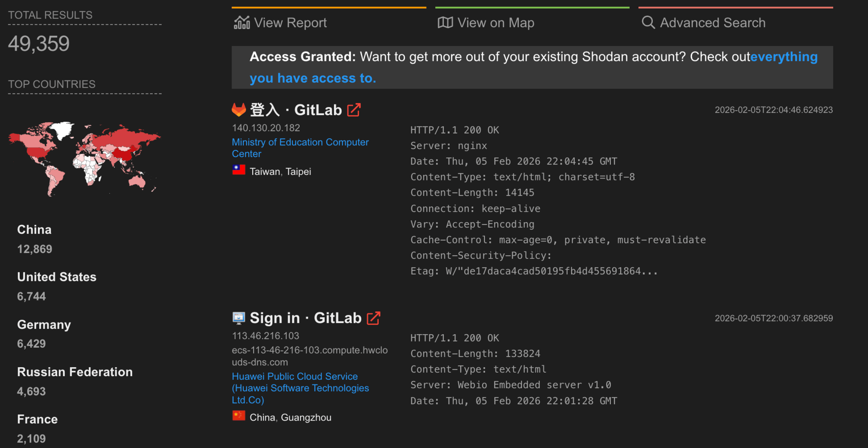Screen dimensions: 868x448
Task: Click the top countries world map
Action: 85,158
